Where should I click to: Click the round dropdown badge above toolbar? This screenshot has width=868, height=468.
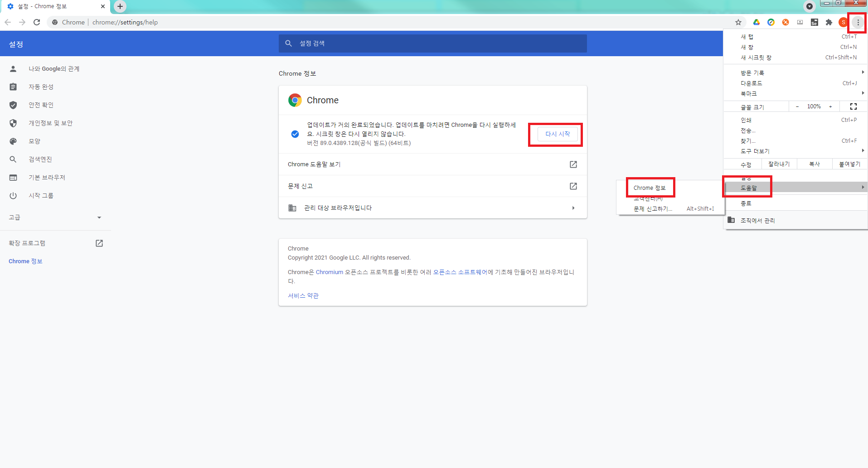click(810, 6)
